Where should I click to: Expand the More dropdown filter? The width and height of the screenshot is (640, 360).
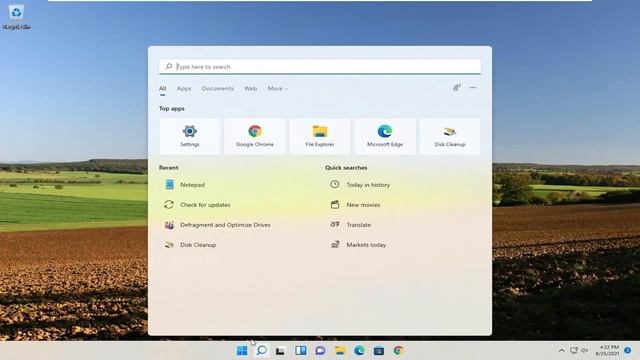point(278,89)
